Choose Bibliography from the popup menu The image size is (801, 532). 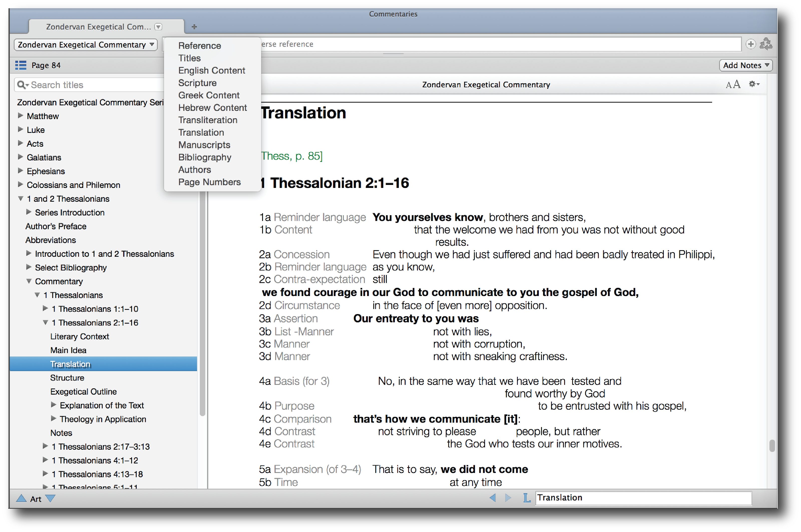[205, 157]
